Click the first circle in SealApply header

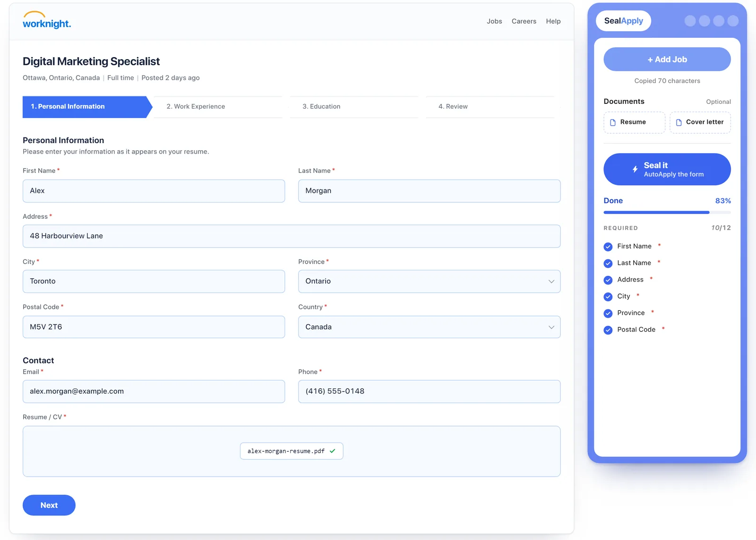pyautogui.click(x=690, y=21)
